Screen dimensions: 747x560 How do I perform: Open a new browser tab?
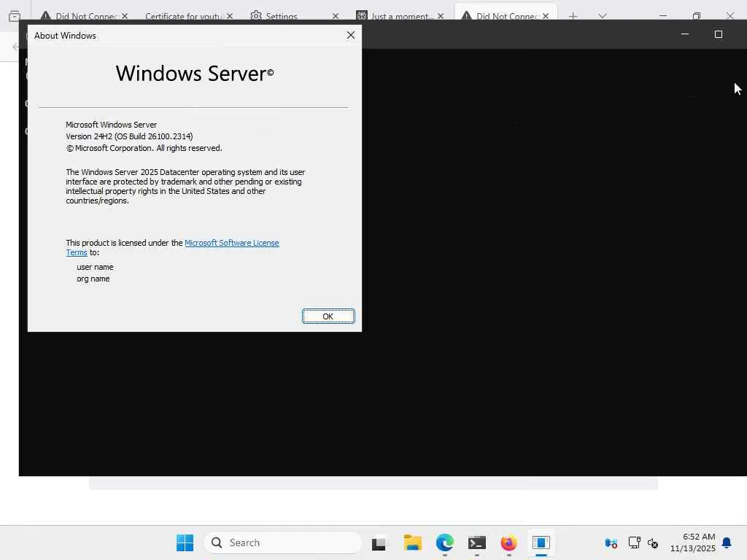point(573,16)
